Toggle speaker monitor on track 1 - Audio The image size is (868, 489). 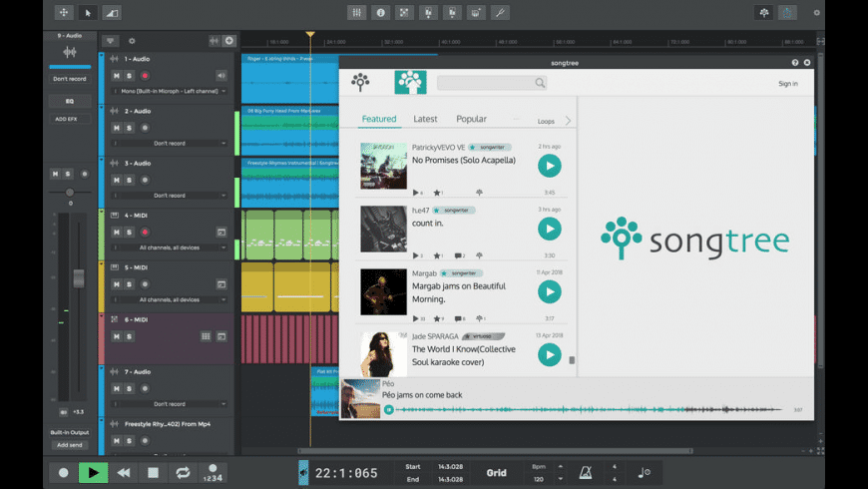(220, 75)
